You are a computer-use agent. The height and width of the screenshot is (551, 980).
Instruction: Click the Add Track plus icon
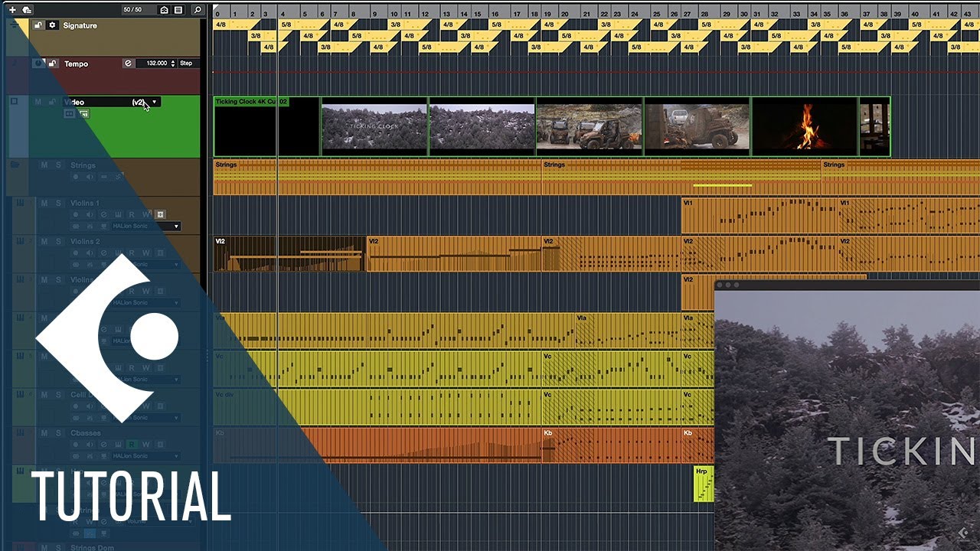(12, 10)
